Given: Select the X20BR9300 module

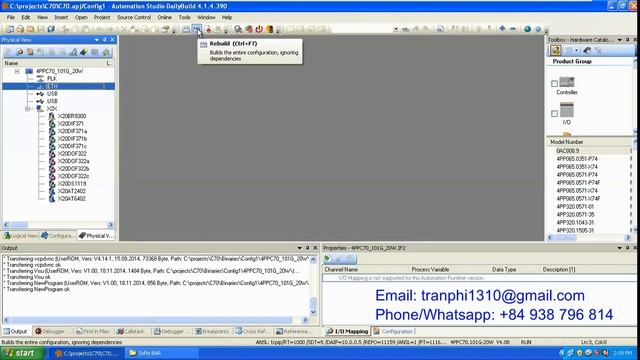Looking at the screenshot, I should [71, 116].
